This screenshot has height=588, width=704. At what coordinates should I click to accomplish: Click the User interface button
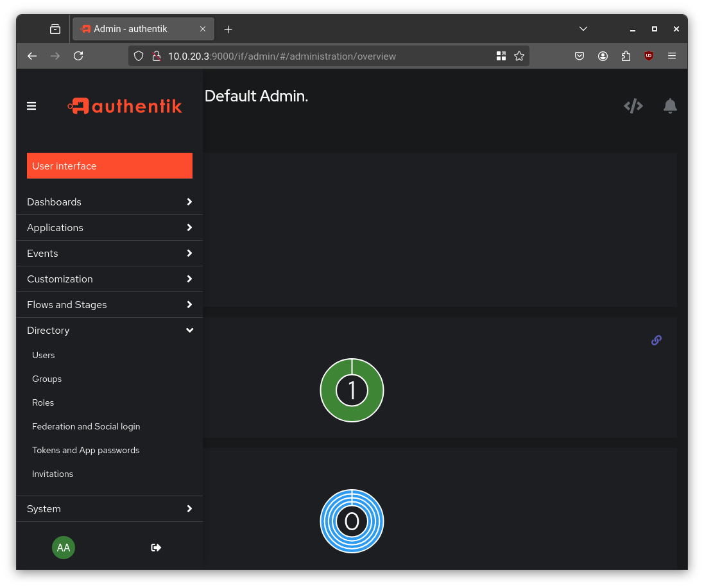(110, 166)
